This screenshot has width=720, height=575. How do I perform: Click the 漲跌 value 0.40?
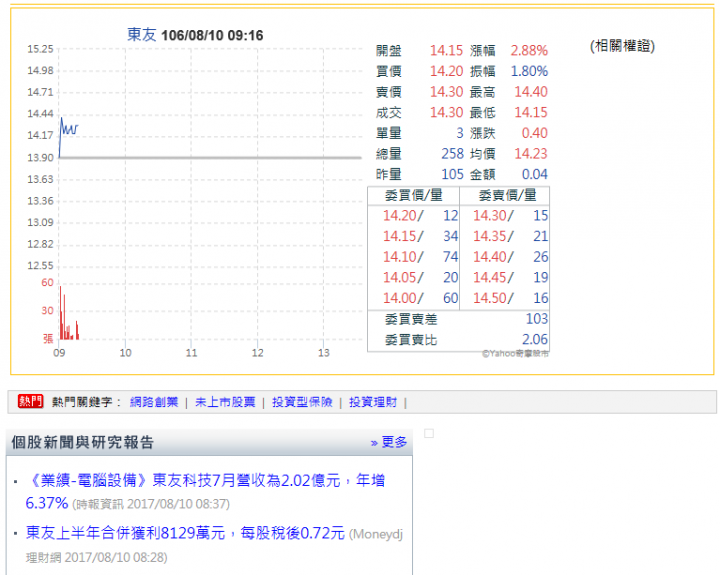[534, 133]
